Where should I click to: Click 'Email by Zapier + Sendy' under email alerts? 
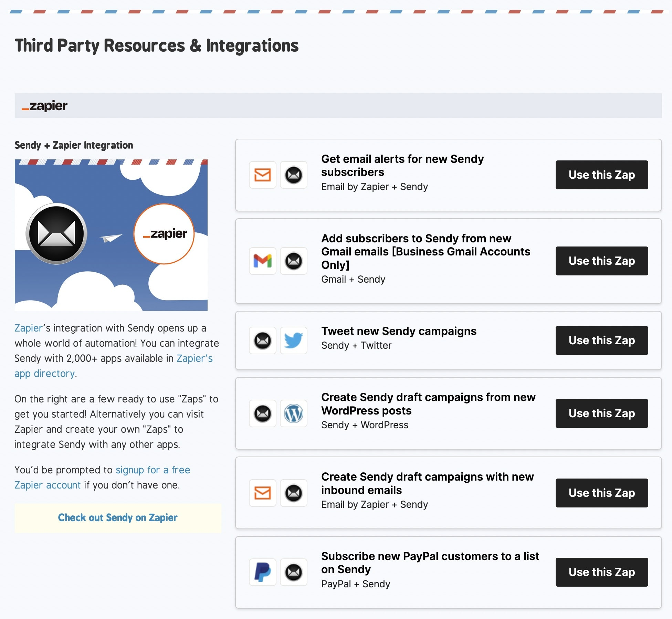pos(375,187)
